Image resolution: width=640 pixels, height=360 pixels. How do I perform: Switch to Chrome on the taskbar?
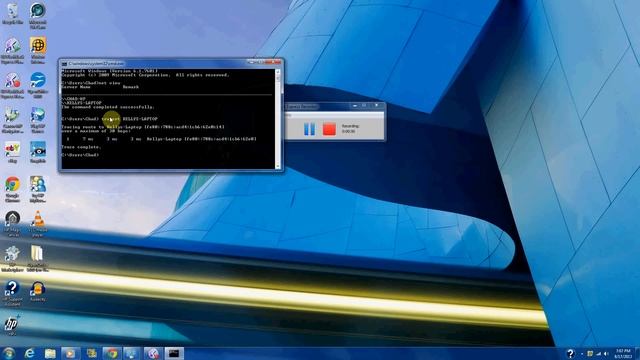(x=112, y=353)
